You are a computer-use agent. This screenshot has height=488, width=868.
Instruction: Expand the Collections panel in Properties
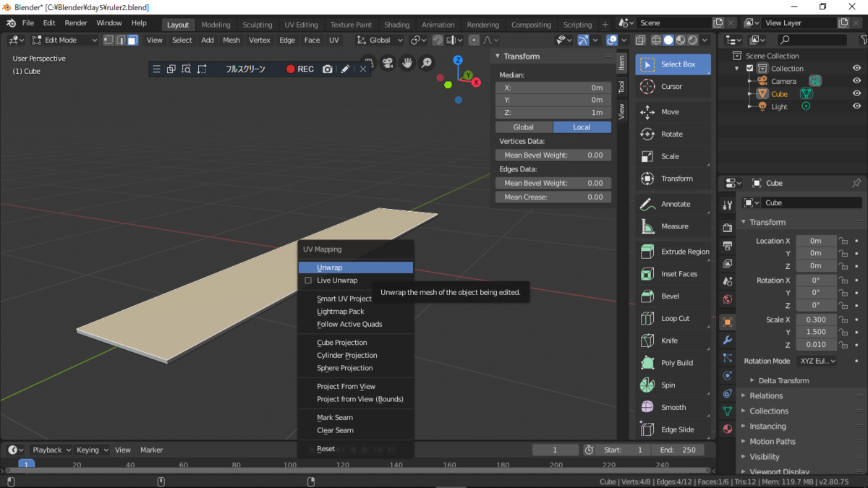pos(769,411)
